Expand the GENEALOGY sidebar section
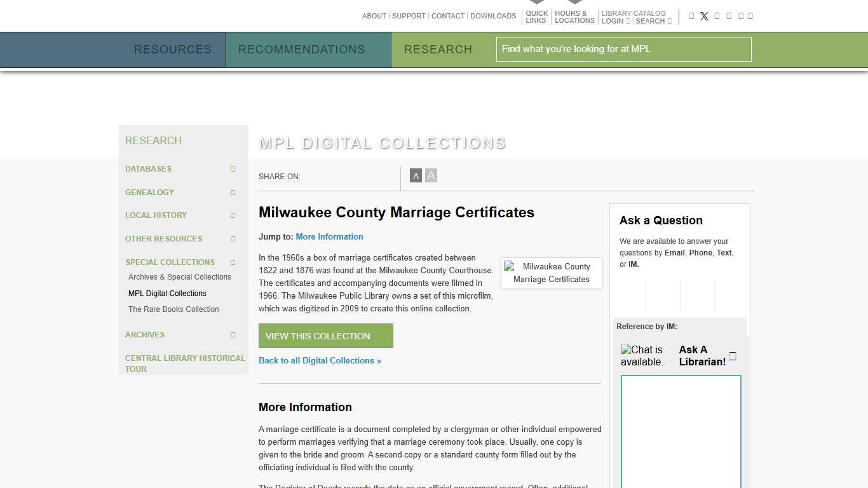Image resolution: width=868 pixels, height=488 pixels. [x=233, y=192]
